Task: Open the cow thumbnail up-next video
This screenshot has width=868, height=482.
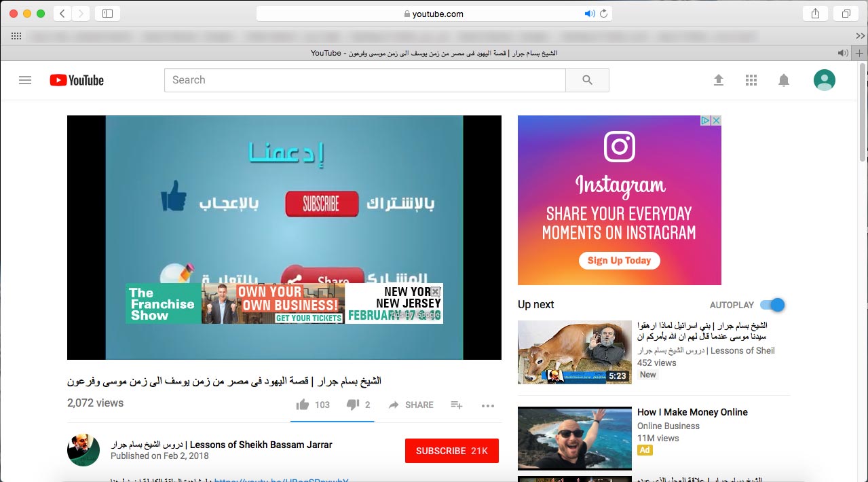Action: 574,352
